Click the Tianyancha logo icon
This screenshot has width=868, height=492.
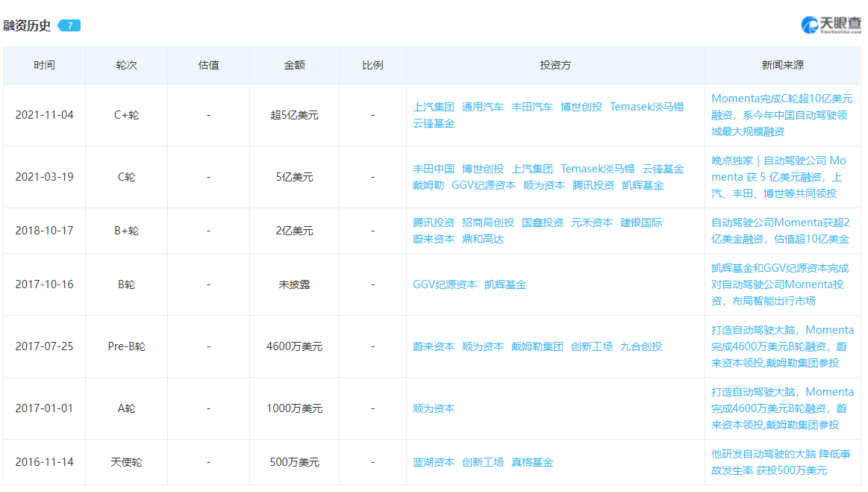pos(811,25)
